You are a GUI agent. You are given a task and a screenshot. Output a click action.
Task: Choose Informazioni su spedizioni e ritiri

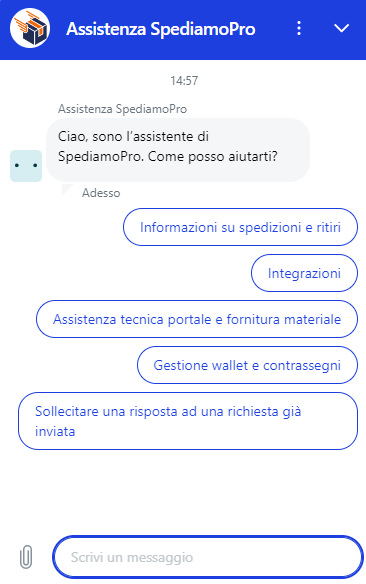pyautogui.click(x=240, y=227)
